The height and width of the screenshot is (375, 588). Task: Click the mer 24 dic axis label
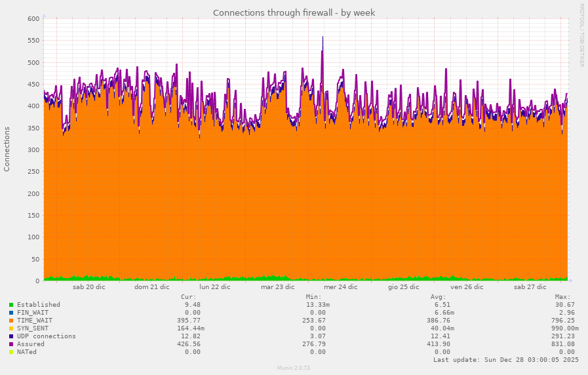coord(340,287)
